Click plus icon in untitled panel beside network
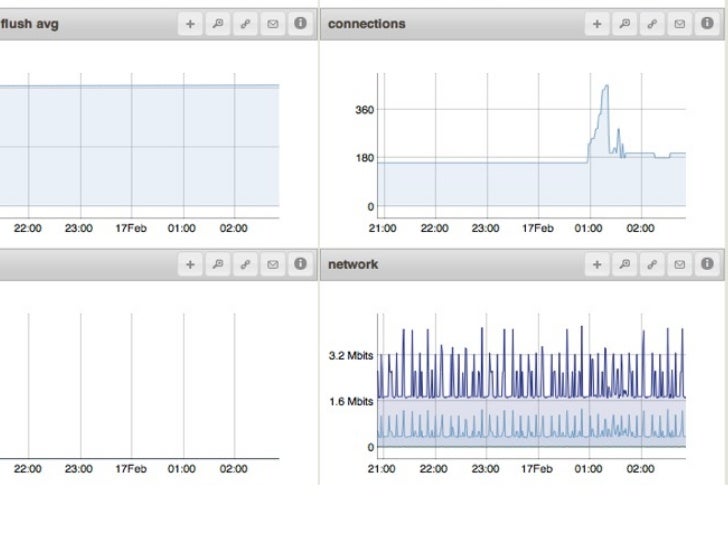This screenshot has width=728, height=546. [190, 264]
